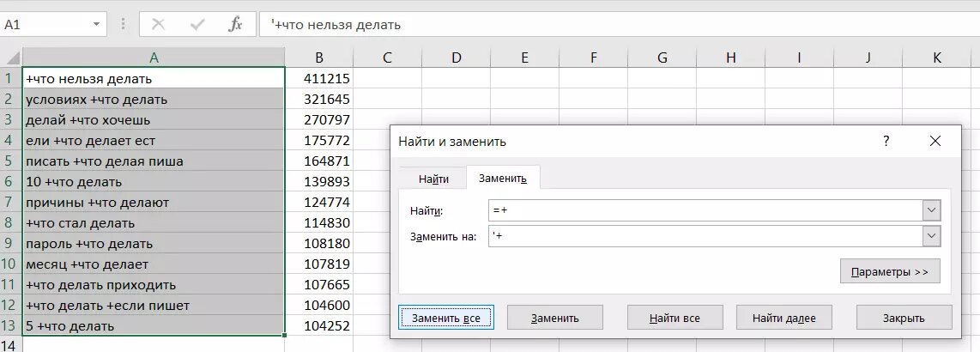Select cell B5 with value 164871
Screen dimensions: 980x352
[319, 161]
